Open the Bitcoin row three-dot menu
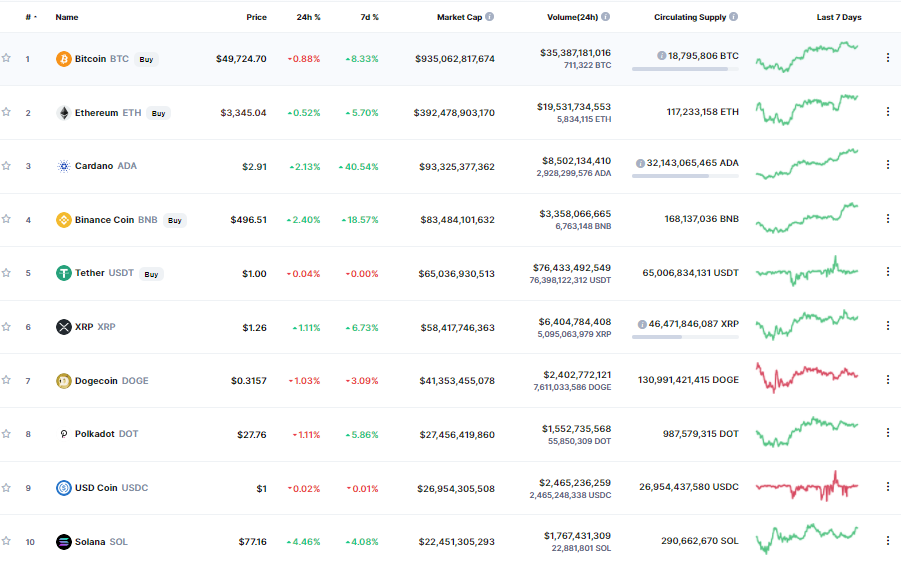Screen dimensions: 901x567 coord(888,57)
